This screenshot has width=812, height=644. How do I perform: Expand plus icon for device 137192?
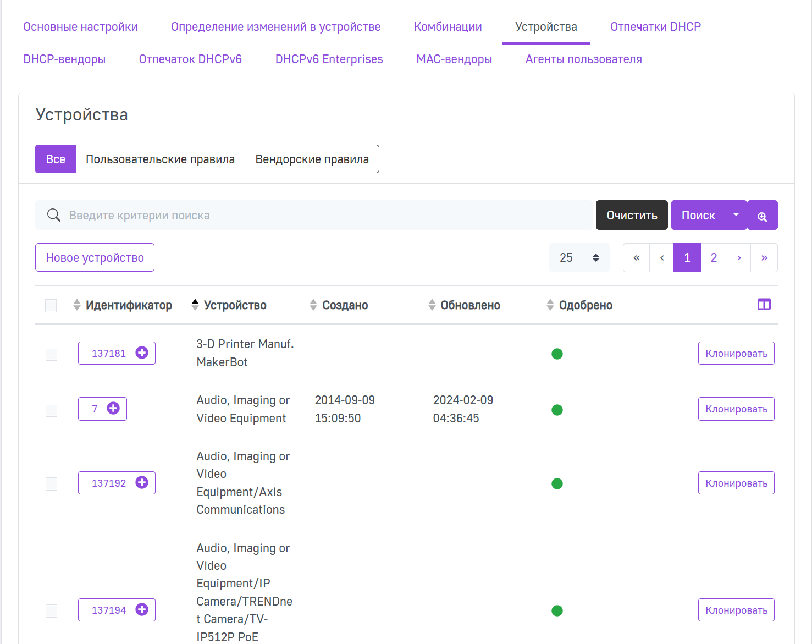[x=142, y=483]
